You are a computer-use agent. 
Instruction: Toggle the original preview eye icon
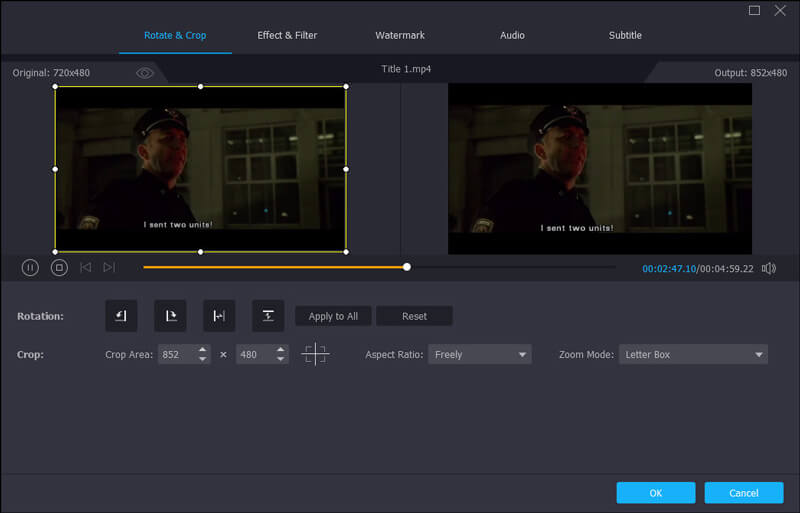click(145, 73)
